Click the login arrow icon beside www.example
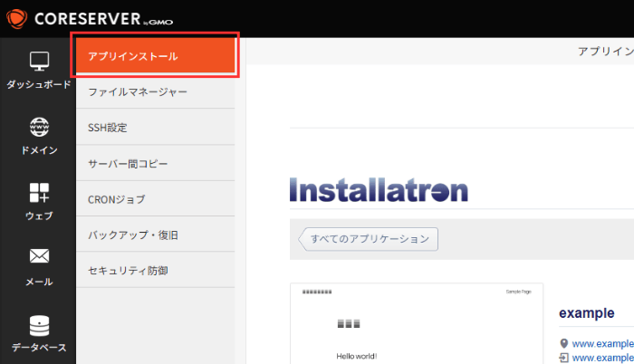Viewport: 634px width, 364px height. click(x=563, y=358)
